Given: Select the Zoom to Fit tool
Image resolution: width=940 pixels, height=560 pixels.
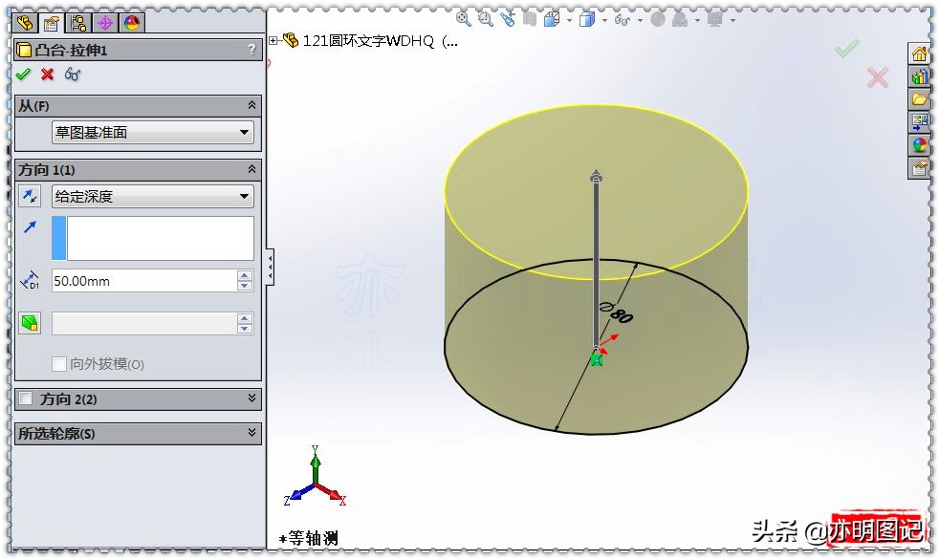Looking at the screenshot, I should click(465, 17).
